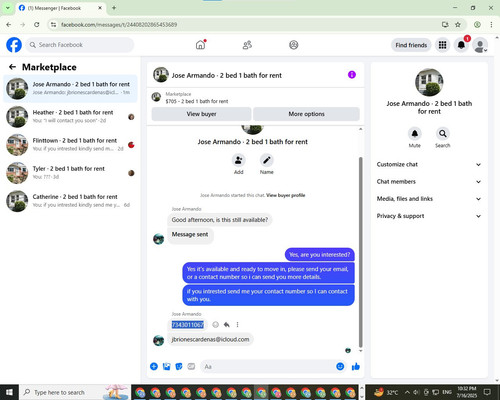Open Catherine 2 bed 1 bath conversation
500x400 pixels.
click(70, 201)
